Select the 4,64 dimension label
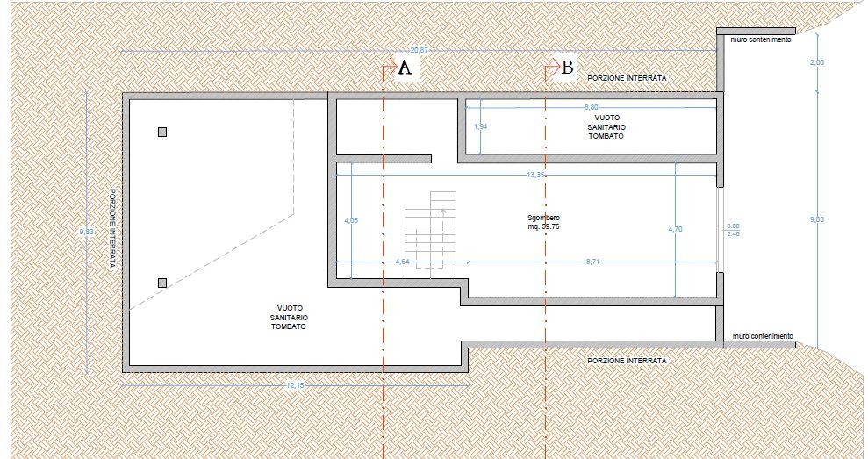Screen dimensions: 868x459 [403, 262]
